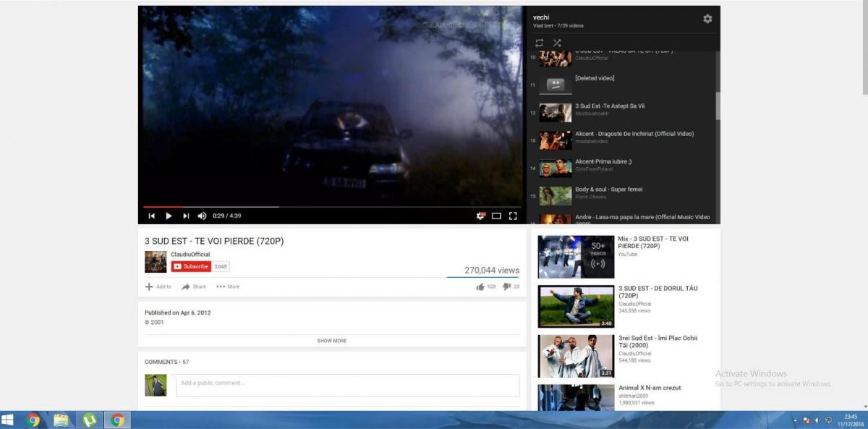Click the system tray speaker icon
This screenshot has height=429, width=868.
(x=817, y=420)
